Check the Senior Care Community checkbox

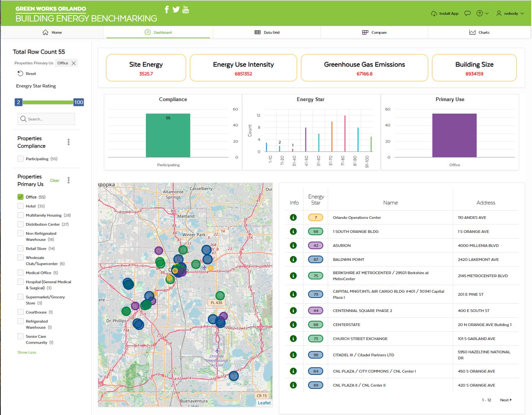pos(21,336)
